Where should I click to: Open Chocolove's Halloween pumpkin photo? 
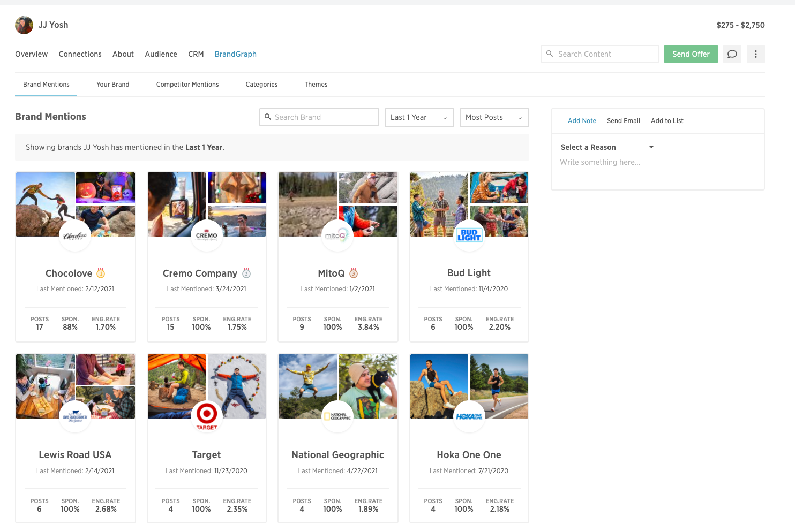click(106, 188)
